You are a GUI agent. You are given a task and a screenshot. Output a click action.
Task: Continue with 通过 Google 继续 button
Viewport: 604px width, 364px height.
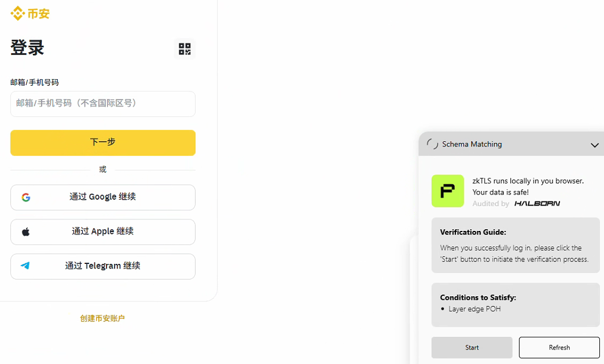(103, 197)
